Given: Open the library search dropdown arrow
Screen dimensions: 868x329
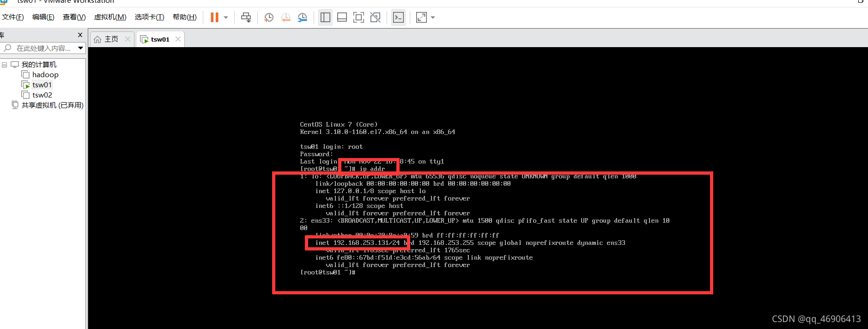Looking at the screenshot, I should tap(81, 48).
